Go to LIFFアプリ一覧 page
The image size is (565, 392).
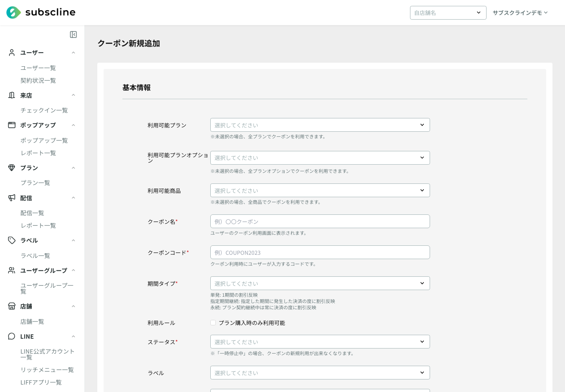pyautogui.click(x=41, y=382)
